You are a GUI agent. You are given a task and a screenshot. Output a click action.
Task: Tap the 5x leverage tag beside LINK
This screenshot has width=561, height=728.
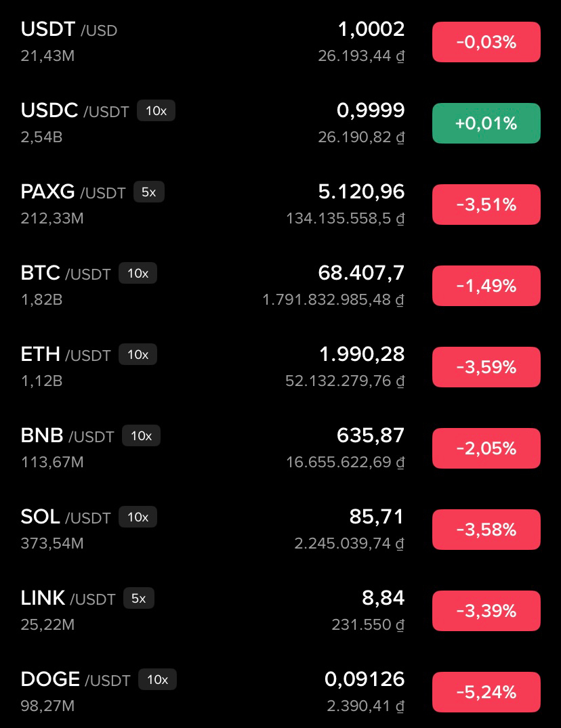[139, 598]
